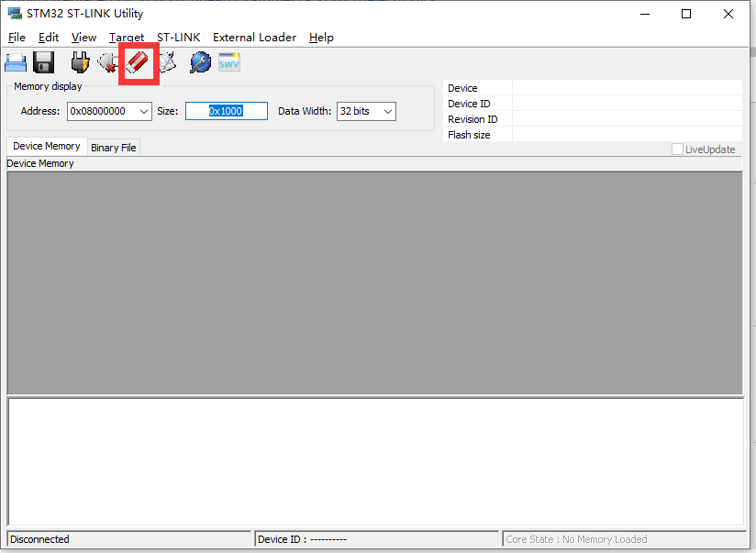Viewport: 756px width, 553px height.
Task: Minimize the ST-LINK Utility window
Action: click(x=645, y=14)
